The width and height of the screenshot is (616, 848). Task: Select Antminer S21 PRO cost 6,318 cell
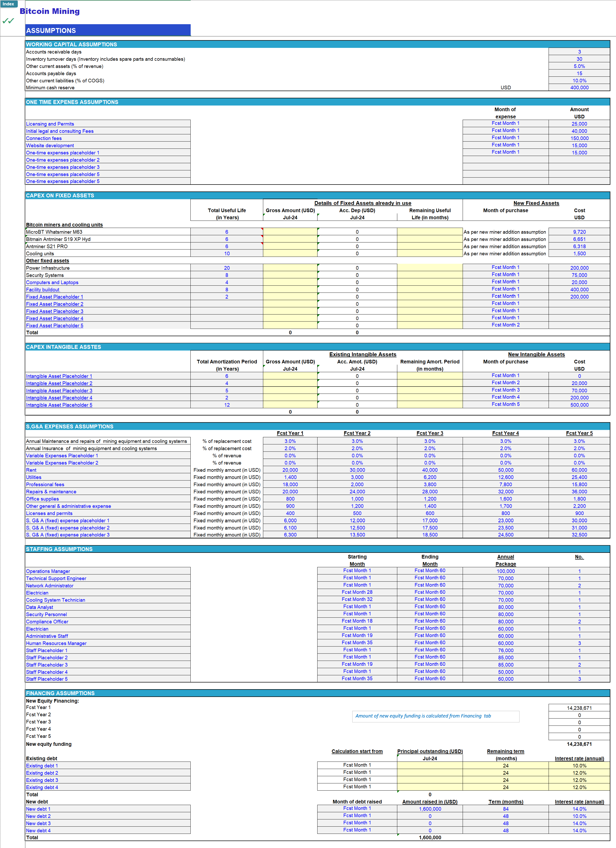pos(579,246)
